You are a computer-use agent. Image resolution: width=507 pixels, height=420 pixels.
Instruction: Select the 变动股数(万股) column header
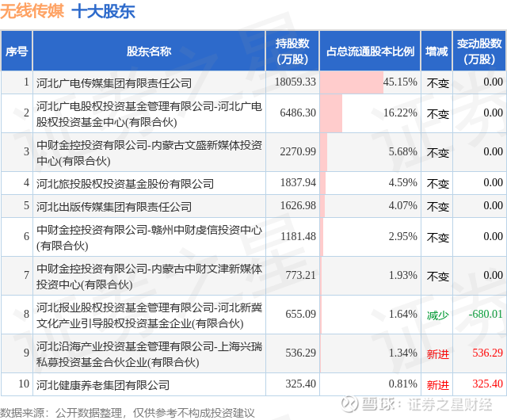pos(479,52)
